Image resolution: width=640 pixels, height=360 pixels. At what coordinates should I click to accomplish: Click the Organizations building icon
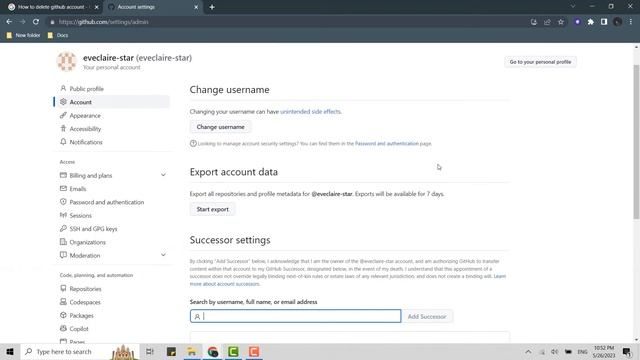tap(63, 242)
